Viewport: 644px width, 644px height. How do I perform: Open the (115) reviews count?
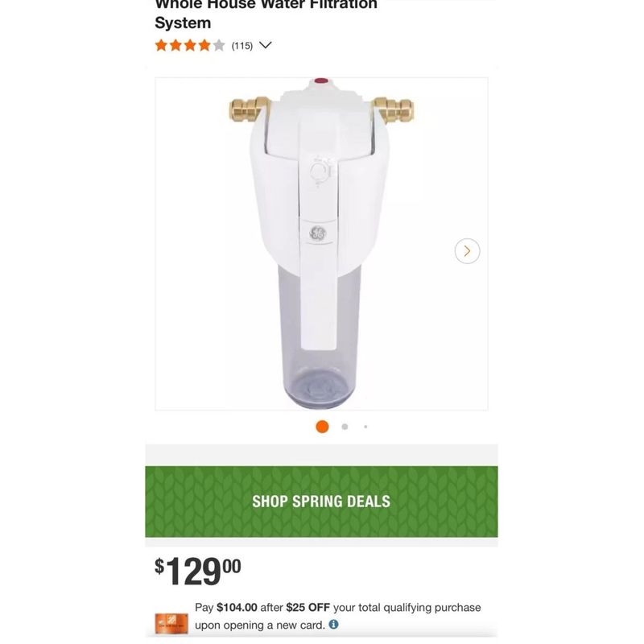242,46
